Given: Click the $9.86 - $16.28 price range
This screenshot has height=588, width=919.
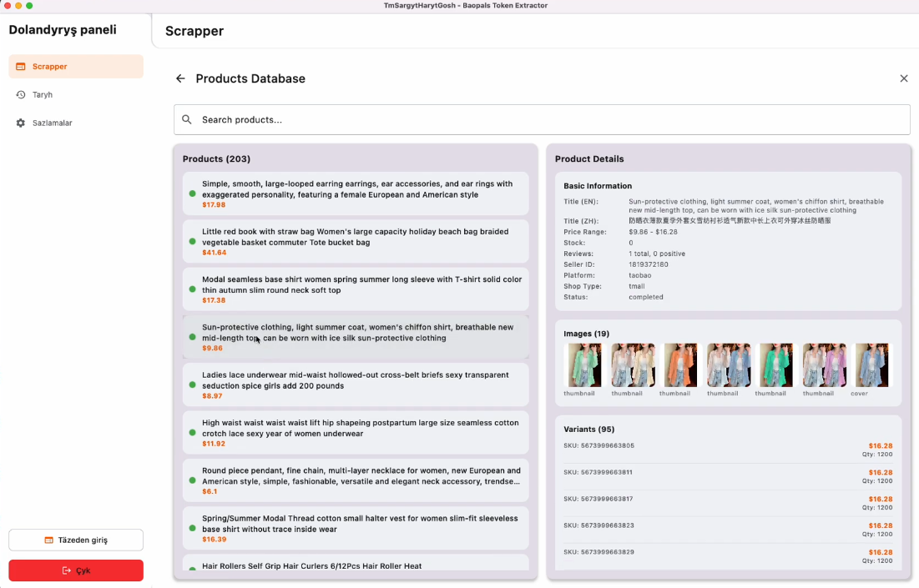Looking at the screenshot, I should 653,232.
